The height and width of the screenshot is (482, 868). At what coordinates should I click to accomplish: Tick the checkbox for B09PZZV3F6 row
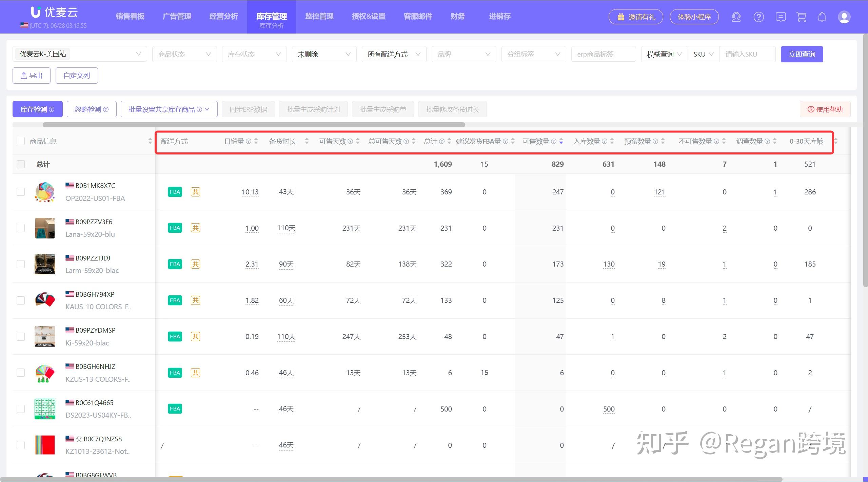(21, 228)
